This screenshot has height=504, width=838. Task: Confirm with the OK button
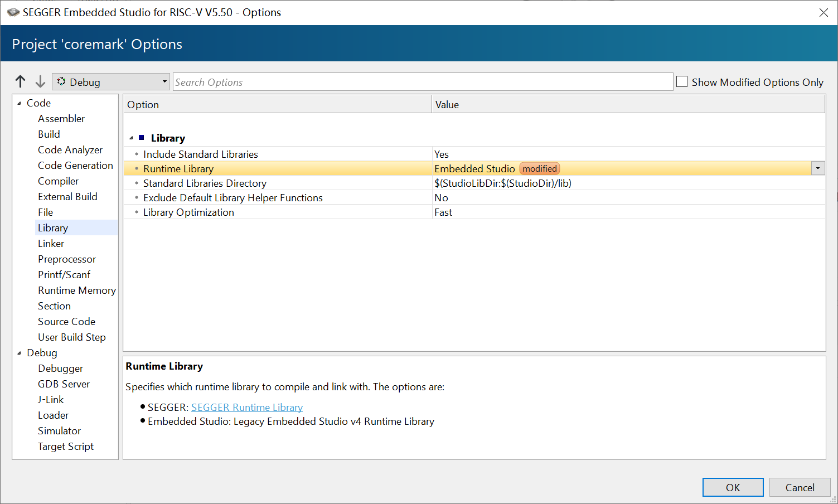click(733, 487)
